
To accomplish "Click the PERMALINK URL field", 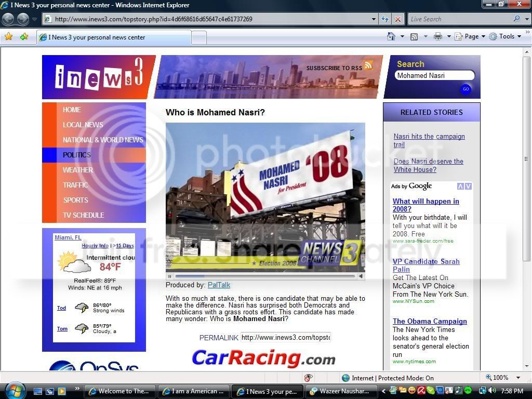I will pos(285,337).
